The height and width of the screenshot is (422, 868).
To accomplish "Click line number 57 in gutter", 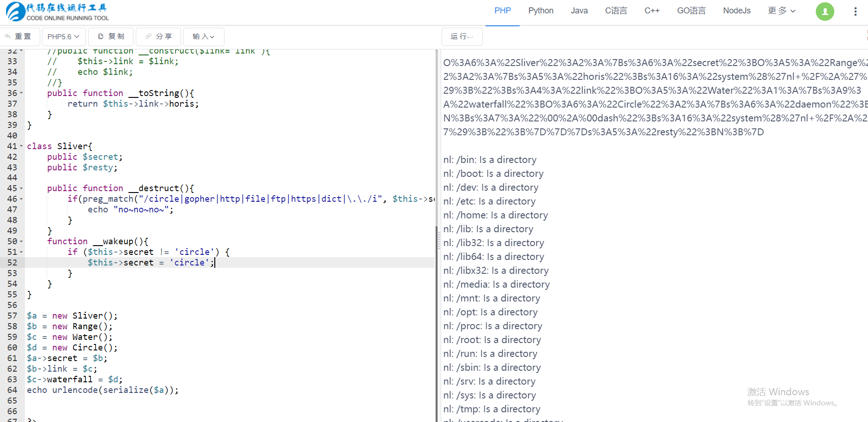I will pyautogui.click(x=12, y=316).
